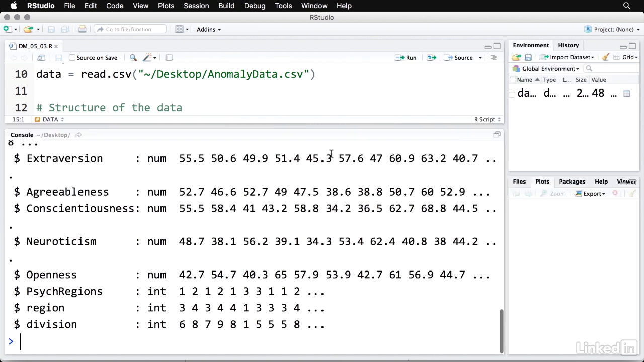The width and height of the screenshot is (644, 362).
Task: Click the save workspace disk icon in Environment
Action: [x=528, y=57]
